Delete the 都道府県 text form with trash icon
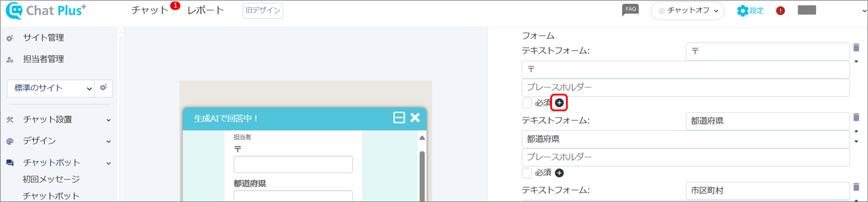 (x=856, y=117)
